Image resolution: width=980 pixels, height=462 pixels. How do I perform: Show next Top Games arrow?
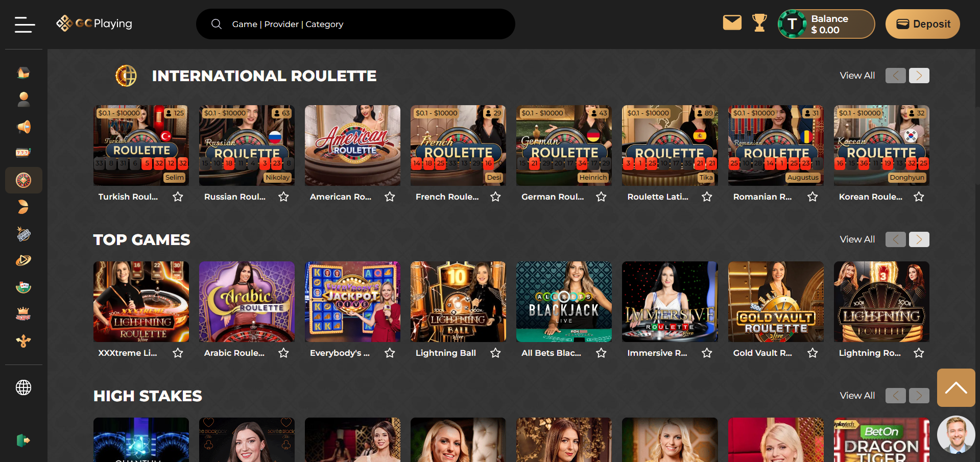[919, 239]
